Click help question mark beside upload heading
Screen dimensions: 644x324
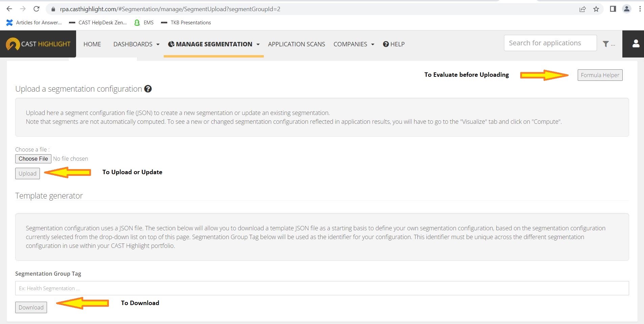tap(148, 89)
